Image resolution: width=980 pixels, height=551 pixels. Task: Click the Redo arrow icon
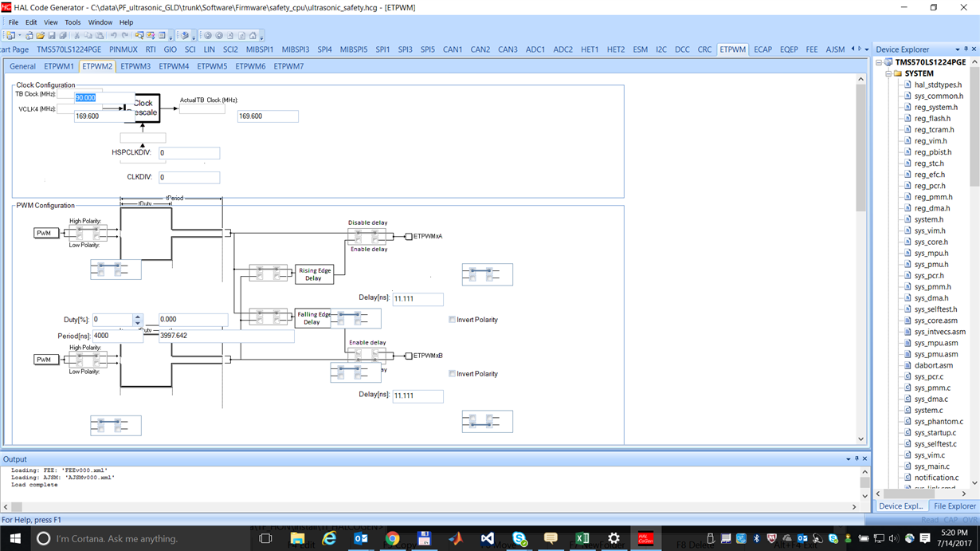click(125, 35)
